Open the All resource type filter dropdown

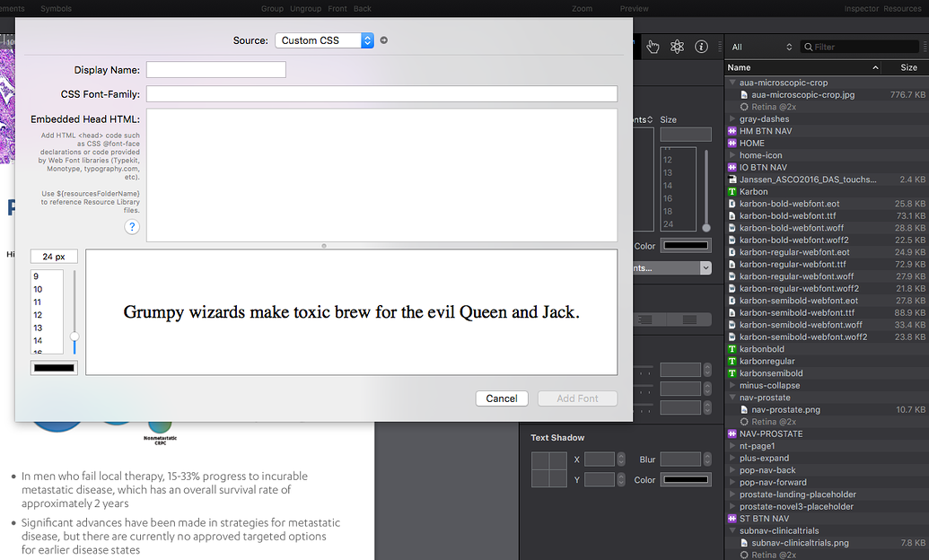(x=761, y=47)
